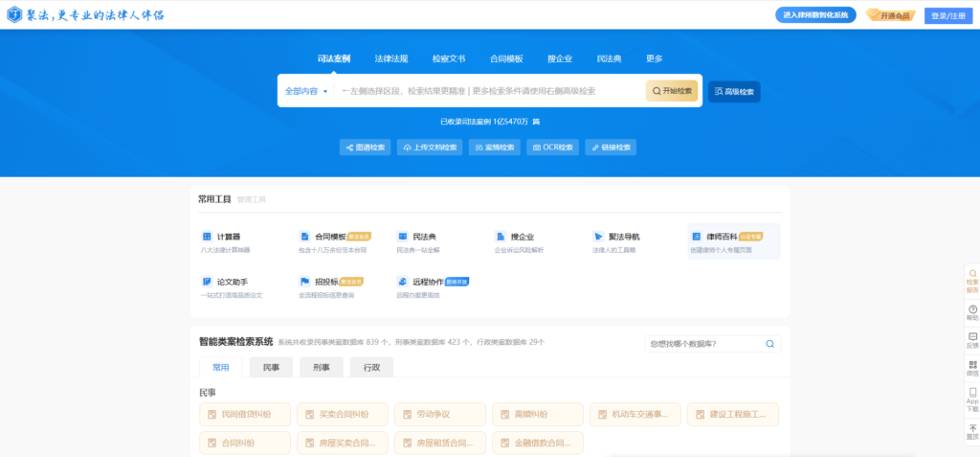Click the 开通会员 membership button

pos(891,15)
